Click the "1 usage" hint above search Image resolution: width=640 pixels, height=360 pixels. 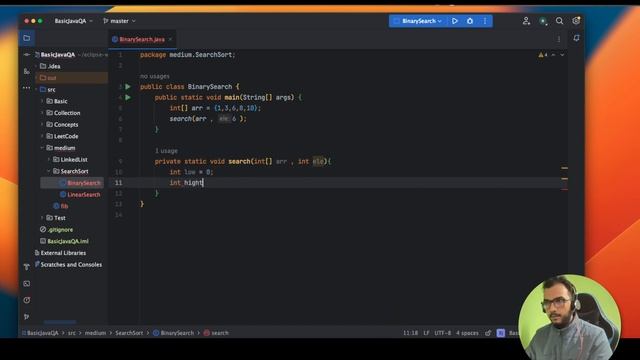click(x=166, y=151)
